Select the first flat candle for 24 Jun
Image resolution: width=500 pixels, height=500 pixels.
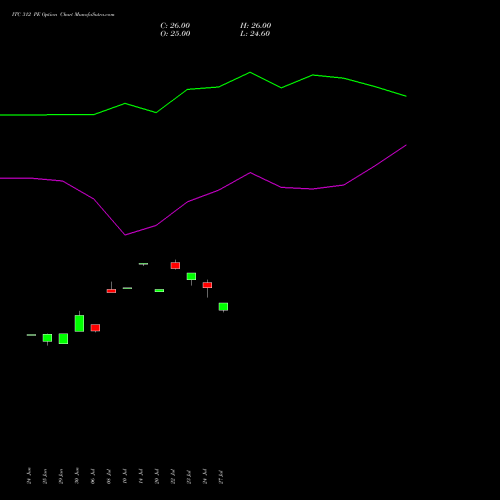[x=31, y=335]
